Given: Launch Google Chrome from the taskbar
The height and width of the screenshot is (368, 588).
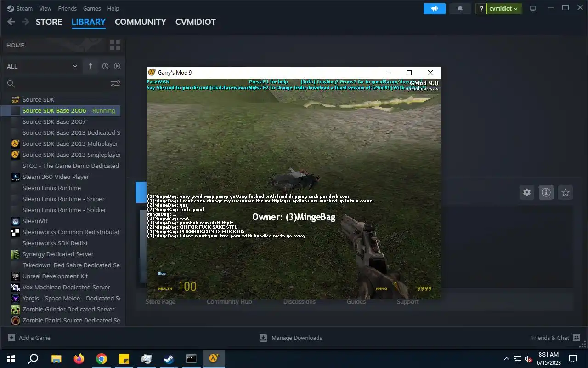Looking at the screenshot, I should [101, 359].
